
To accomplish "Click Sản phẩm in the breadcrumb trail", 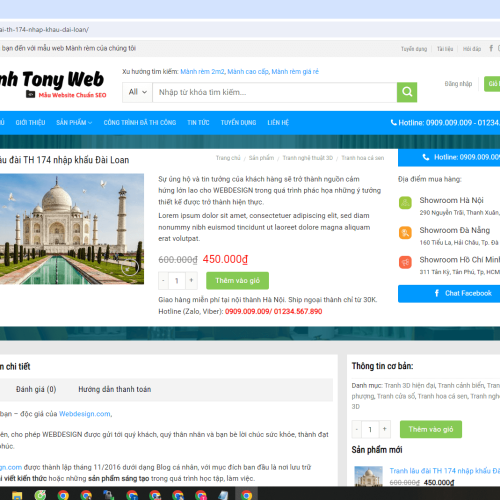I will click(261, 158).
